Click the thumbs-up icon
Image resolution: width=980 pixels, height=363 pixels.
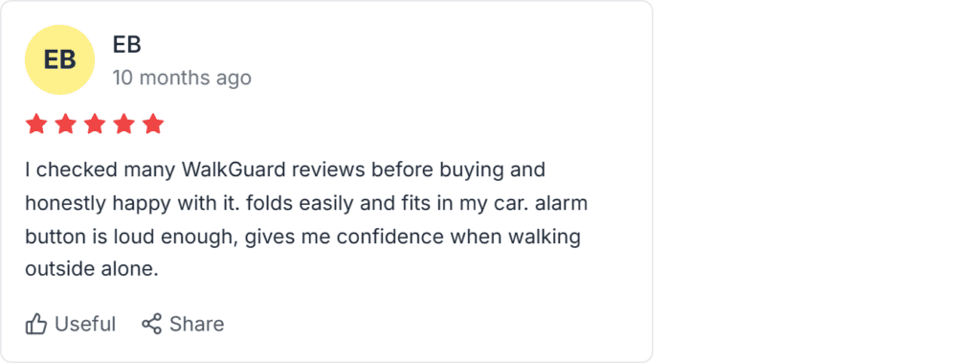coord(36,324)
